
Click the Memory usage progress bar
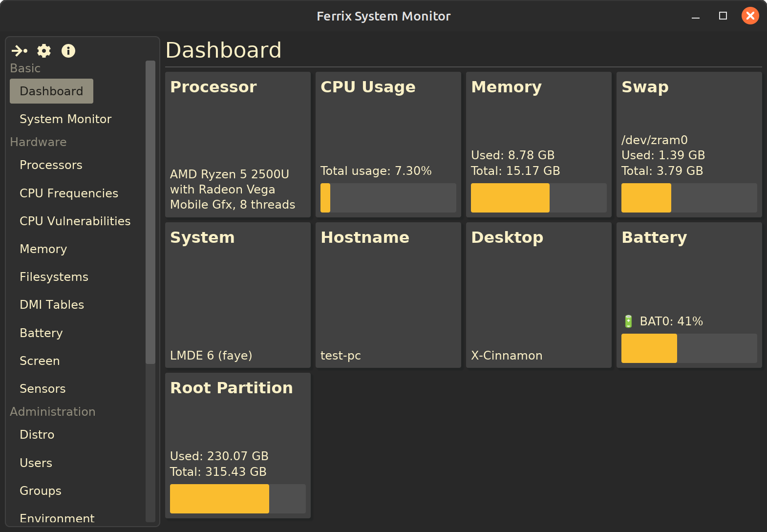tap(538, 198)
